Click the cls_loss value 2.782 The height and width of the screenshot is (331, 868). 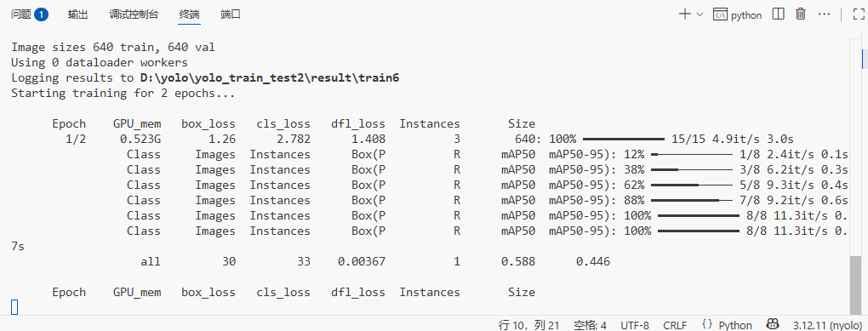294,139
